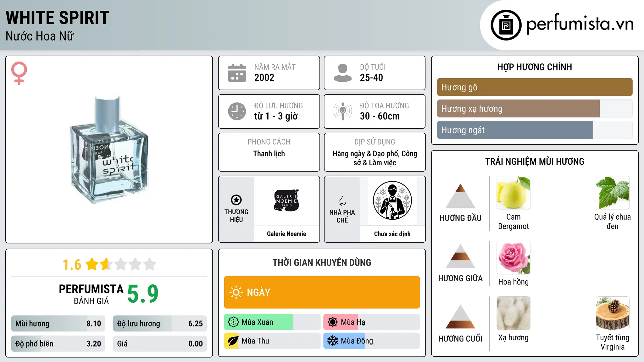644x362 pixels.
Task: Click the Hương xạ hương accord bar
Action: [535, 108]
